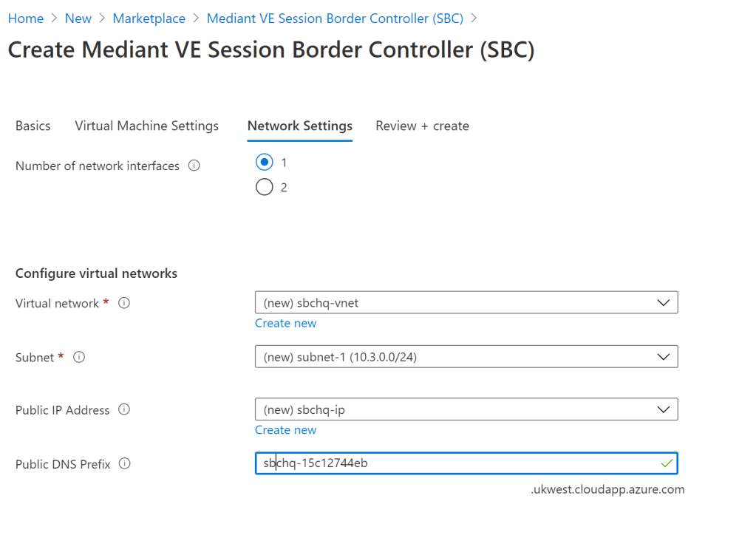Image resolution: width=756 pixels, height=538 pixels.
Task: Open the Subnet dropdown
Action: (x=466, y=357)
